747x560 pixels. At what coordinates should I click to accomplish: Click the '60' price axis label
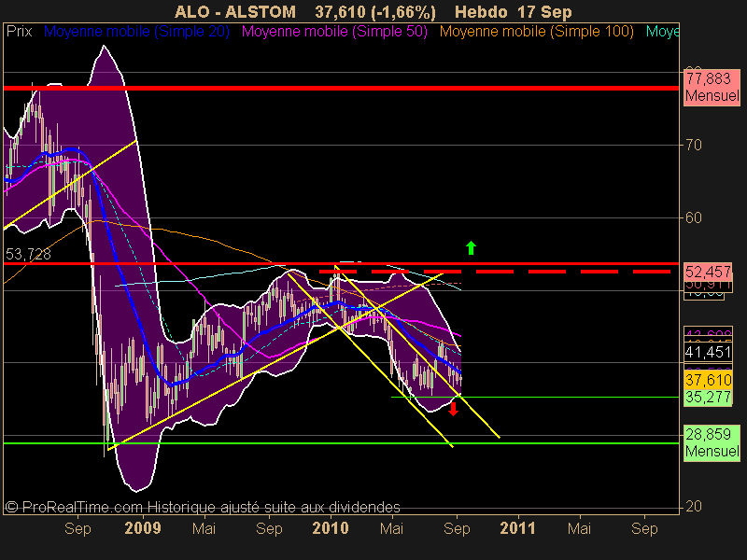(x=694, y=217)
